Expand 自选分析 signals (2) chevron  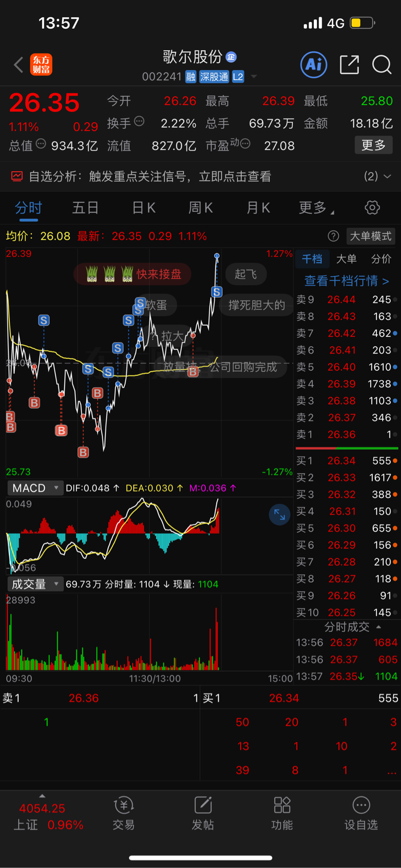387,177
